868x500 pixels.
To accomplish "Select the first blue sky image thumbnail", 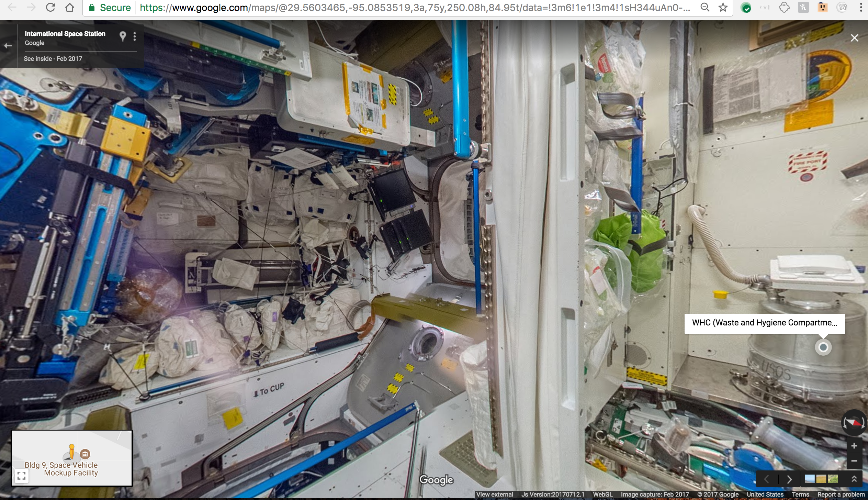I will [810, 479].
